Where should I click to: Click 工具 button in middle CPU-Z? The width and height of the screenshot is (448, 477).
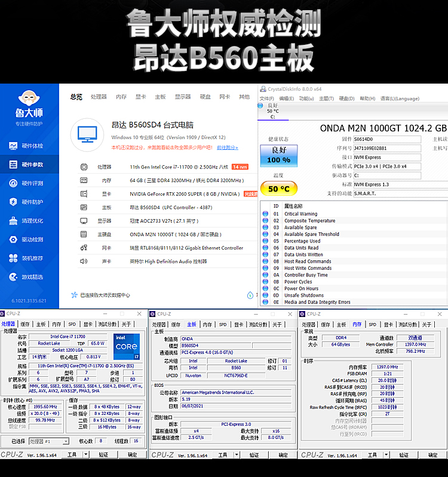click(x=223, y=455)
